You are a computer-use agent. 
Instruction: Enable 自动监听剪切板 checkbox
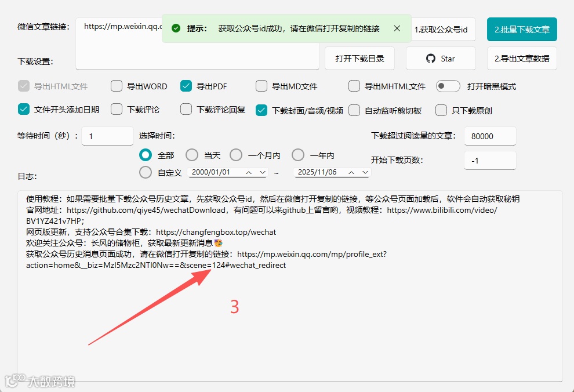click(x=354, y=110)
